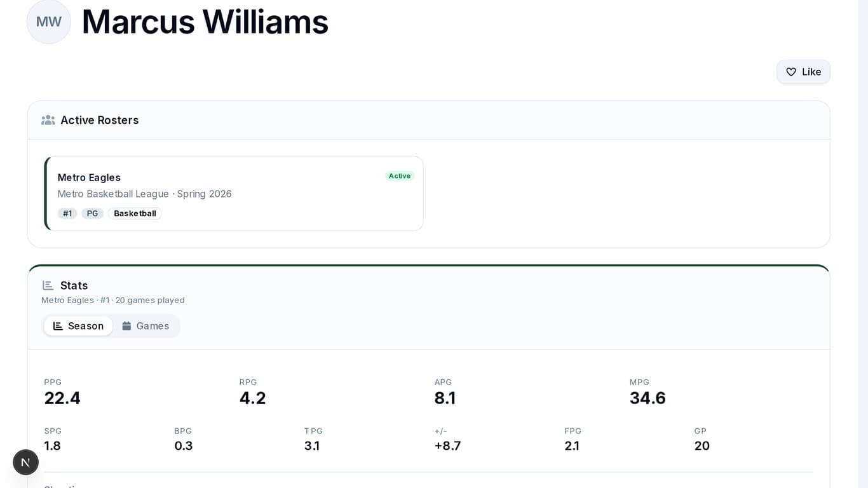Click the MPG 34.6 stat
Viewport: 868px width, 488px height.
pos(648,398)
